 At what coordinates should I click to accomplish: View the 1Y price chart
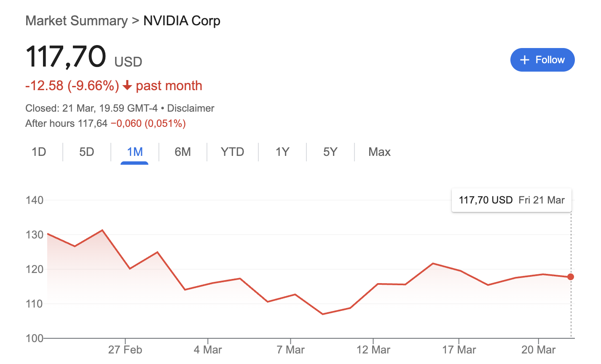[x=282, y=152]
